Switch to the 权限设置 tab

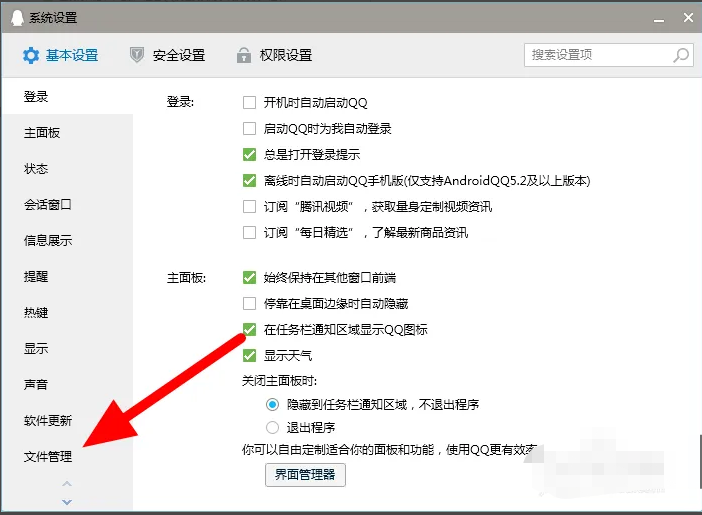286,56
